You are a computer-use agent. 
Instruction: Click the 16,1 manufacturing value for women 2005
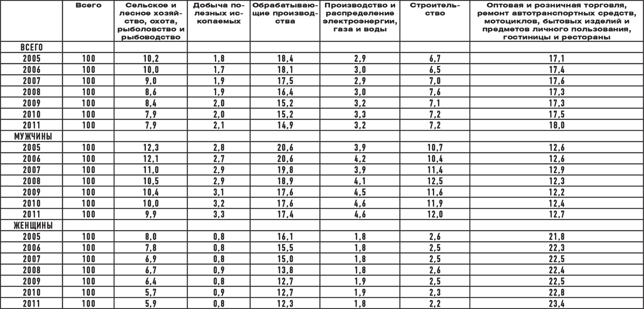285,237
